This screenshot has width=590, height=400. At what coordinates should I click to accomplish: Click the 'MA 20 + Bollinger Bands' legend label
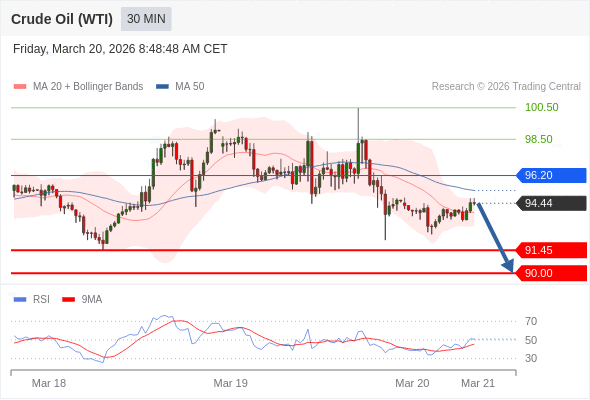(x=88, y=87)
